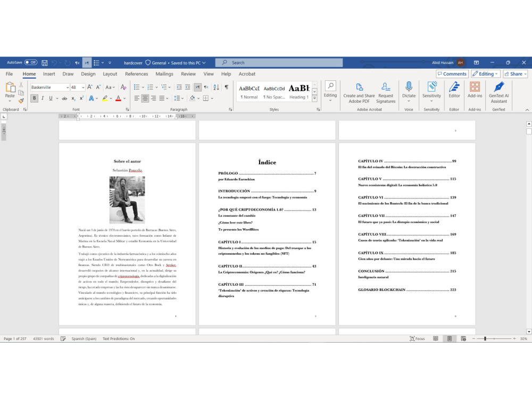Click the Increase Indent icon

[x=188, y=87]
